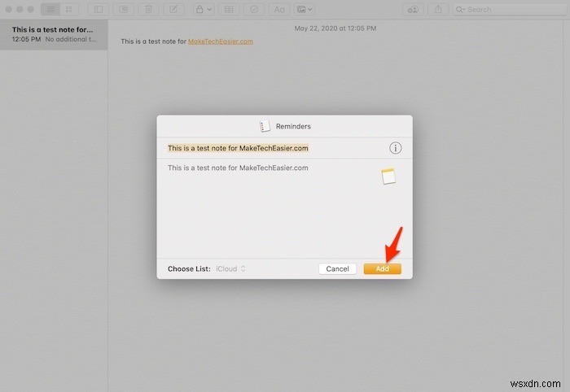Open the MakeTechEasier.com link in note
Image resolution: width=570 pixels, height=392 pixels.
(221, 41)
